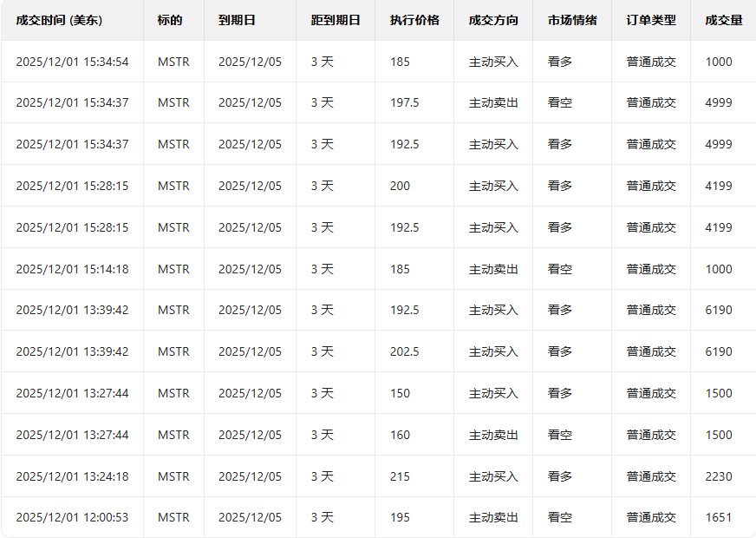This screenshot has width=756, height=538.
Task: Click the 成交时间 (美东) column header
Action: tap(59, 20)
